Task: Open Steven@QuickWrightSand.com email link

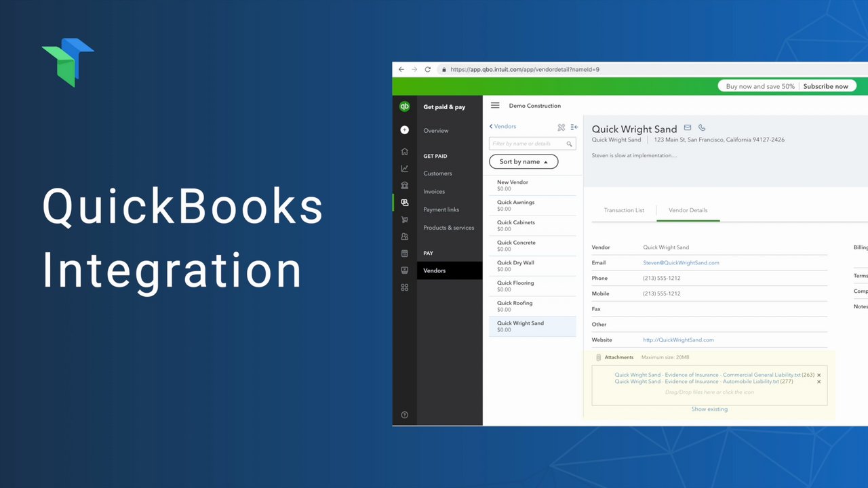Action: [681, 263]
